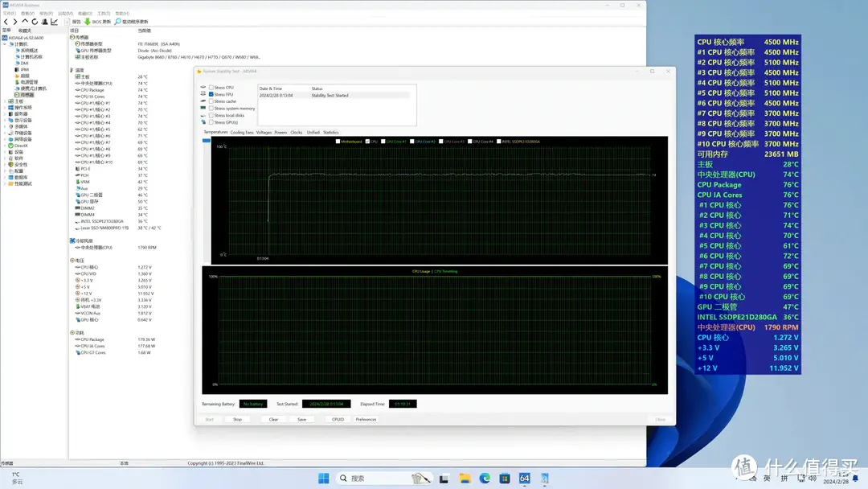The height and width of the screenshot is (489, 868).
Task: Click the AIDA64 taskbar icon
Action: 524,479
